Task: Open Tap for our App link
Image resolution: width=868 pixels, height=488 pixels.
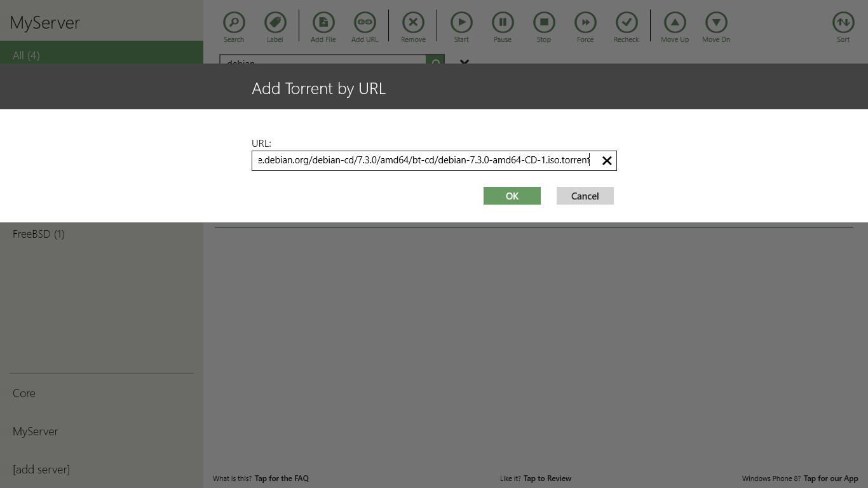Action: coord(831,478)
